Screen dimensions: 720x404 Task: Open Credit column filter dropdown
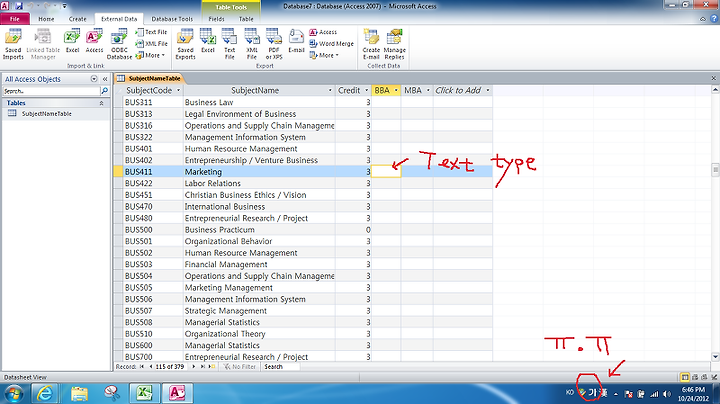[x=366, y=90]
